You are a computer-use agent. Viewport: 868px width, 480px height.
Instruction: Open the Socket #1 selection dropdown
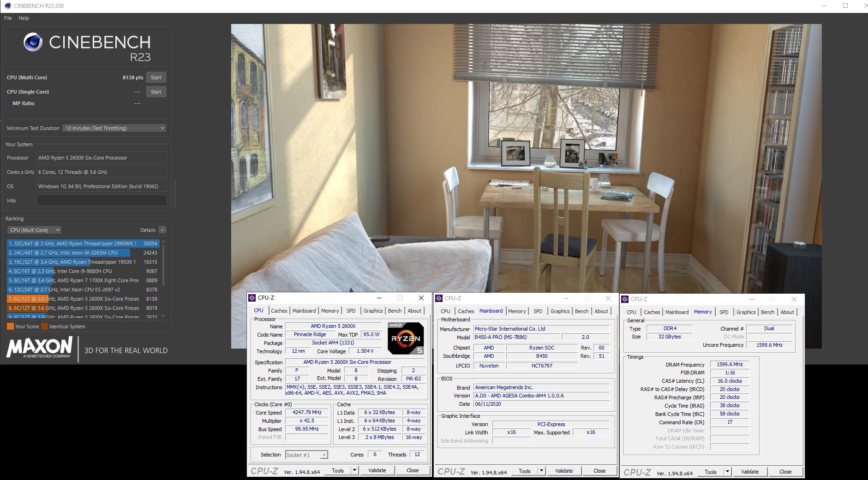[306, 455]
